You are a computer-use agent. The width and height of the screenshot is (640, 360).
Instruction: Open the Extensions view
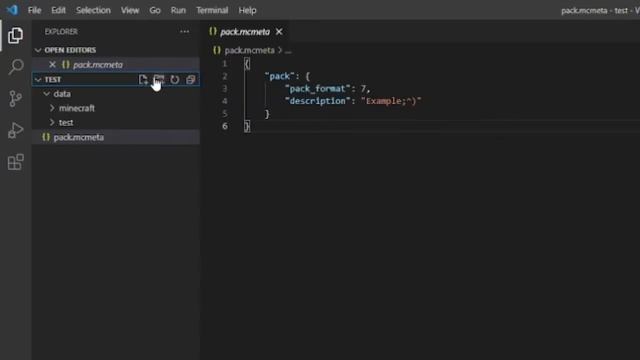click(x=16, y=162)
